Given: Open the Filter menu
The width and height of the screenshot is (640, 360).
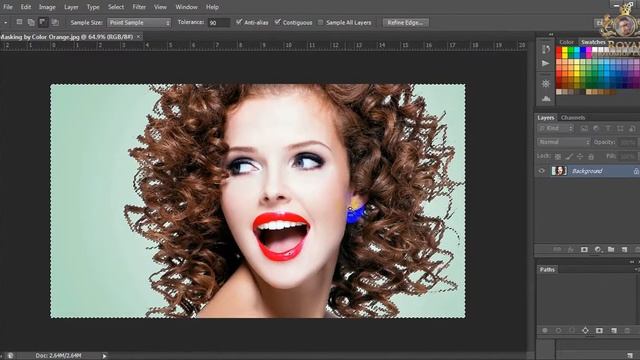Looking at the screenshot, I should 139,7.
